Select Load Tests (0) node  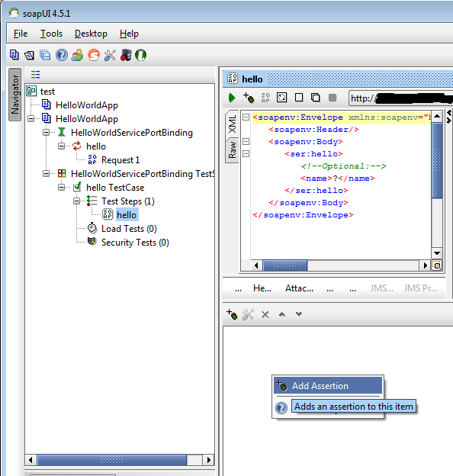129,229
